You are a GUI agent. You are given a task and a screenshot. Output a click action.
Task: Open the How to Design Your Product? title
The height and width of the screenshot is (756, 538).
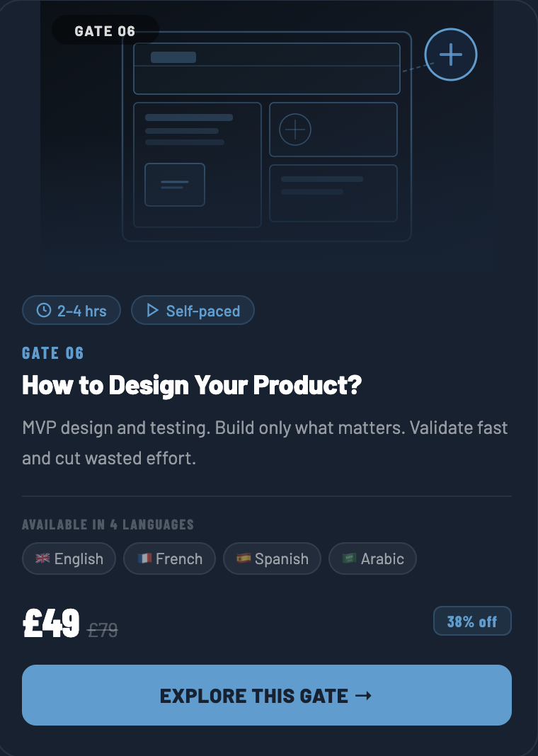click(192, 385)
